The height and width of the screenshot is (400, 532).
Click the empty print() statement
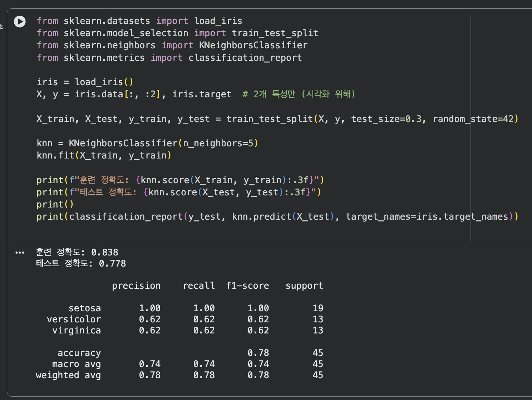(x=55, y=204)
